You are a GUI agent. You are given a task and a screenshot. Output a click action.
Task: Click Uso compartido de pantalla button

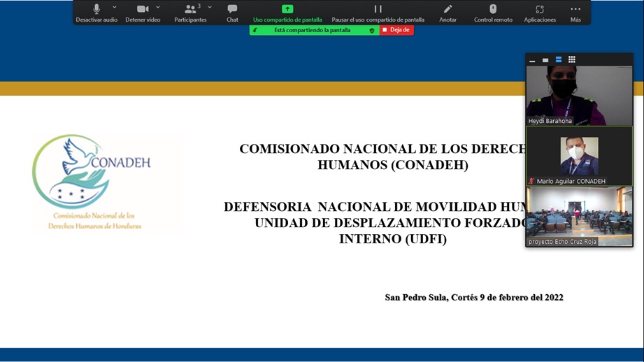pos(287,13)
